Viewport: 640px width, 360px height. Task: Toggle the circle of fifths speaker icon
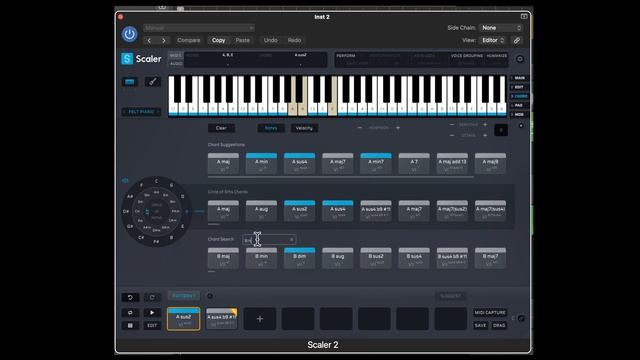coord(125,180)
